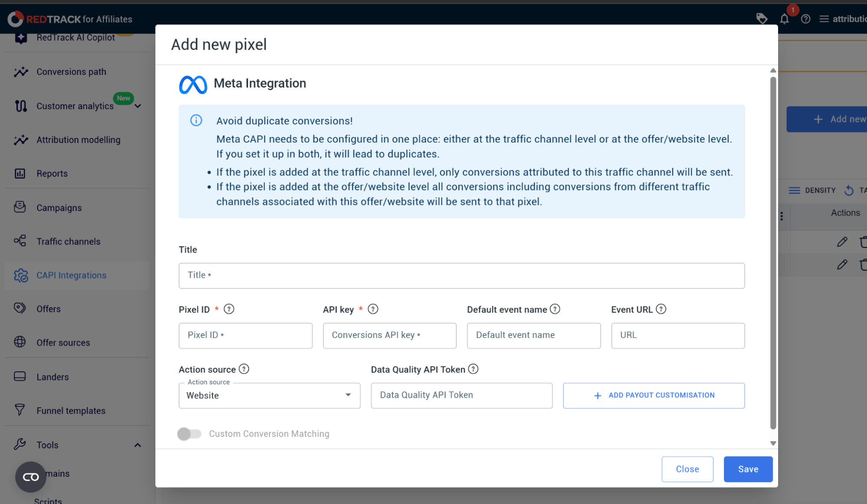Open the help question-mark icon in the header

(x=805, y=19)
